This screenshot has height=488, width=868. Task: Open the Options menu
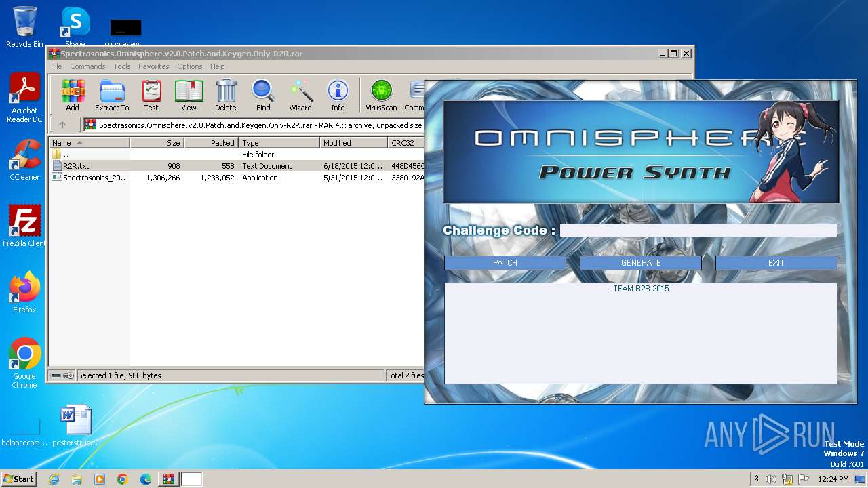click(x=190, y=66)
